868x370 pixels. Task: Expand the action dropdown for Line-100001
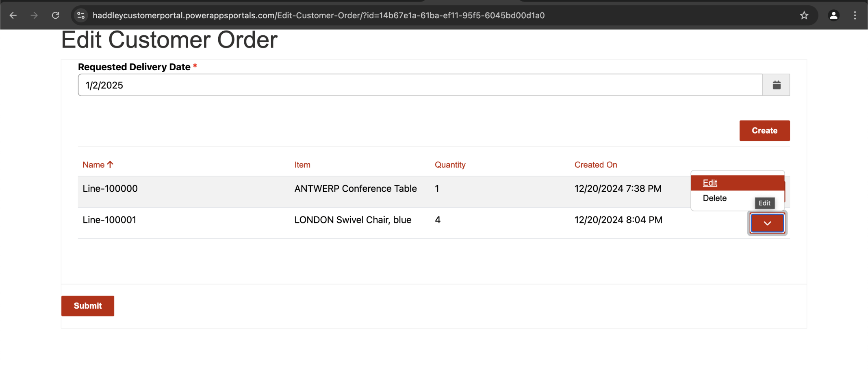point(767,223)
